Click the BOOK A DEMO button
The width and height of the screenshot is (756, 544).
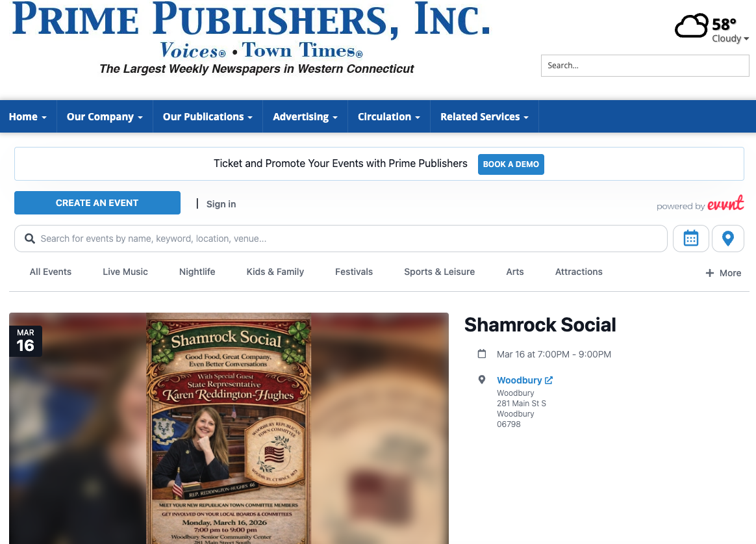511,164
